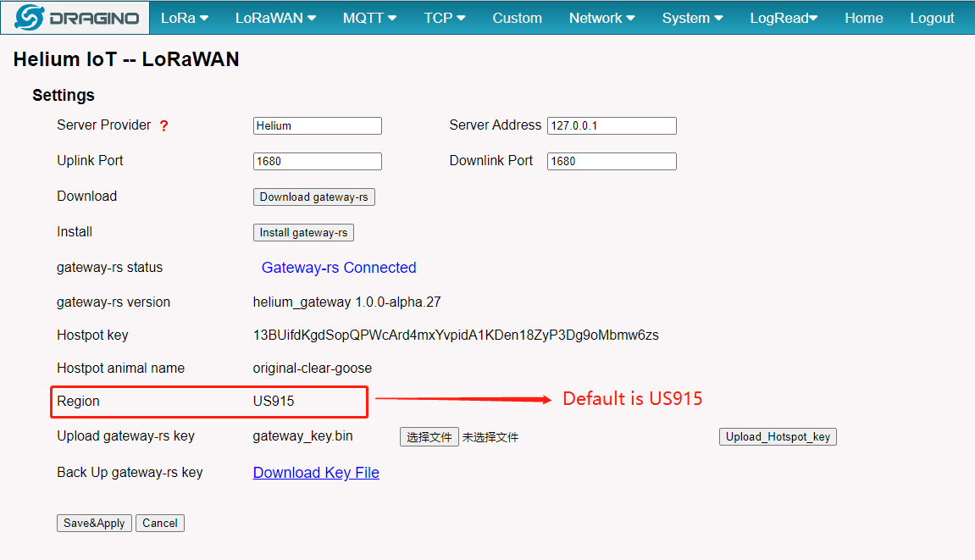Click the Gateway-rs Connected status text
The width and height of the screenshot is (975, 560).
pyautogui.click(x=339, y=268)
